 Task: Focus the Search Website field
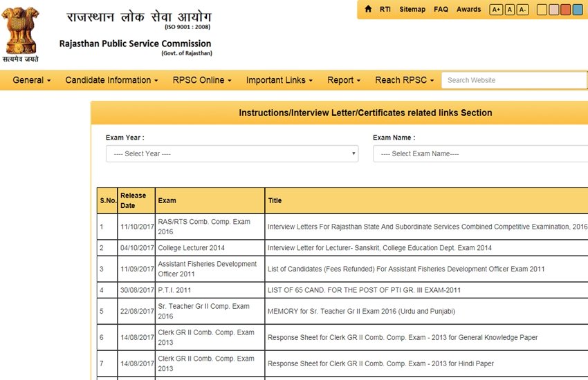point(514,80)
